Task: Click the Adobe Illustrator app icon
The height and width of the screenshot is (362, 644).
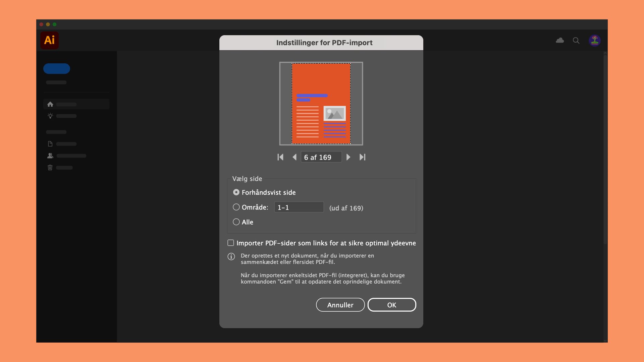Action: pyautogui.click(x=50, y=40)
